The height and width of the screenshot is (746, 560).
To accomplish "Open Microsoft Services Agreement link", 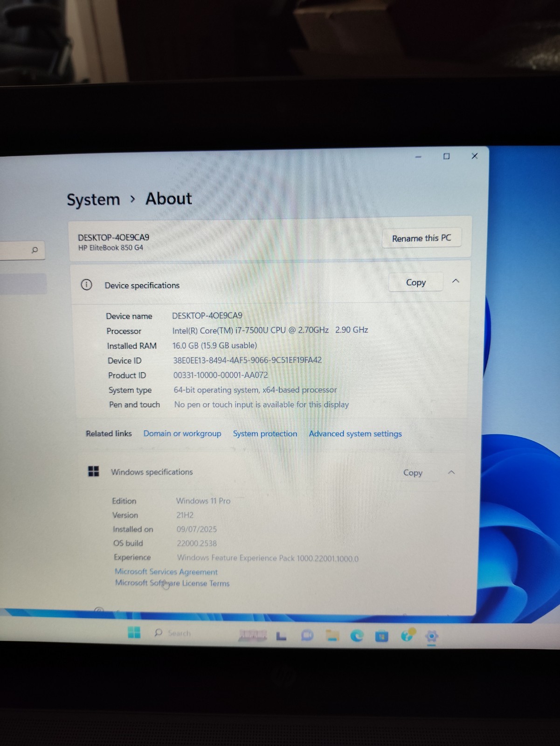I will tap(166, 572).
